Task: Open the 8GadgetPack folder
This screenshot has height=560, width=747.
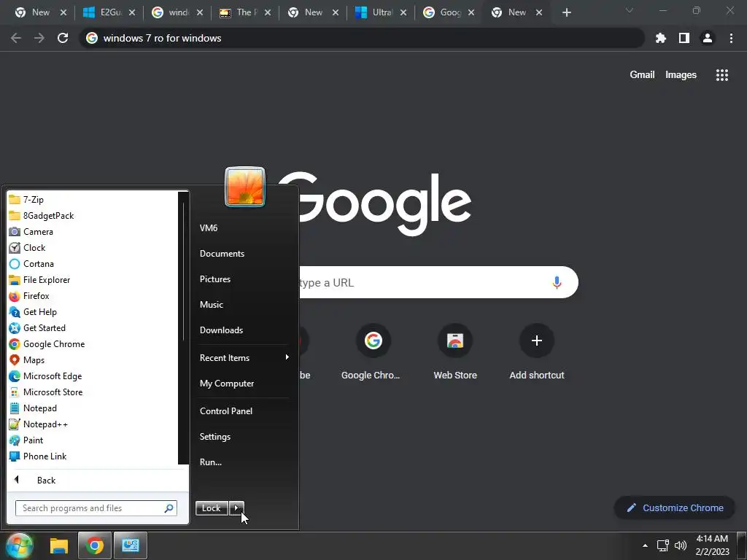Action: pyautogui.click(x=42, y=216)
